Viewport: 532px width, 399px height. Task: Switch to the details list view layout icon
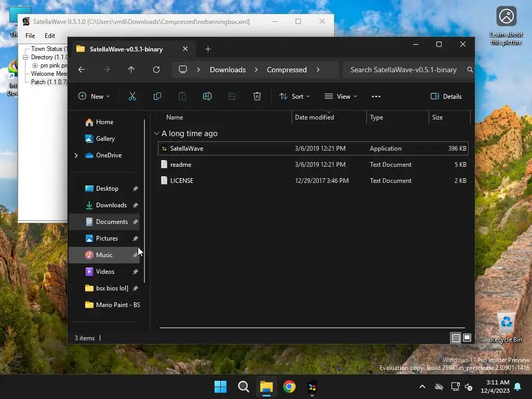(x=456, y=338)
